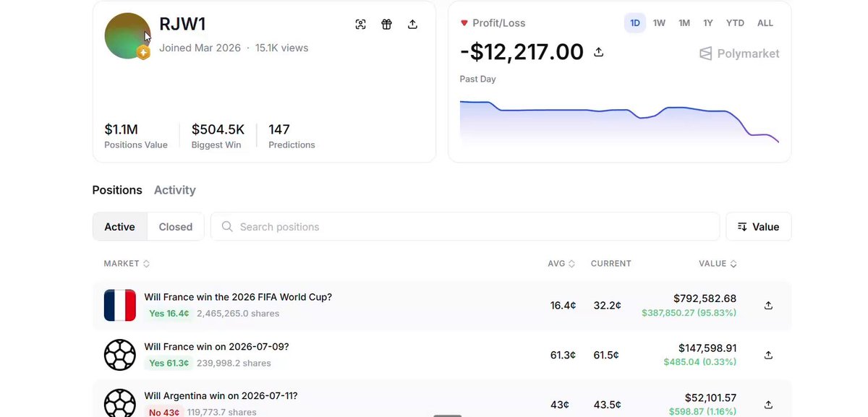The width and height of the screenshot is (868, 417).
Task: Open "Will France win on 2026-07-09?" market
Action: pos(216,347)
